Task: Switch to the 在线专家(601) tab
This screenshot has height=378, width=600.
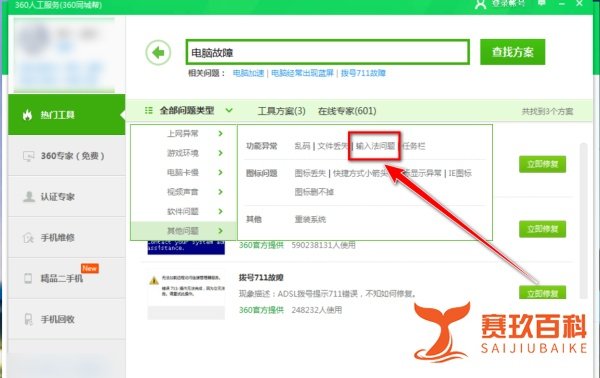Action: coord(347,111)
